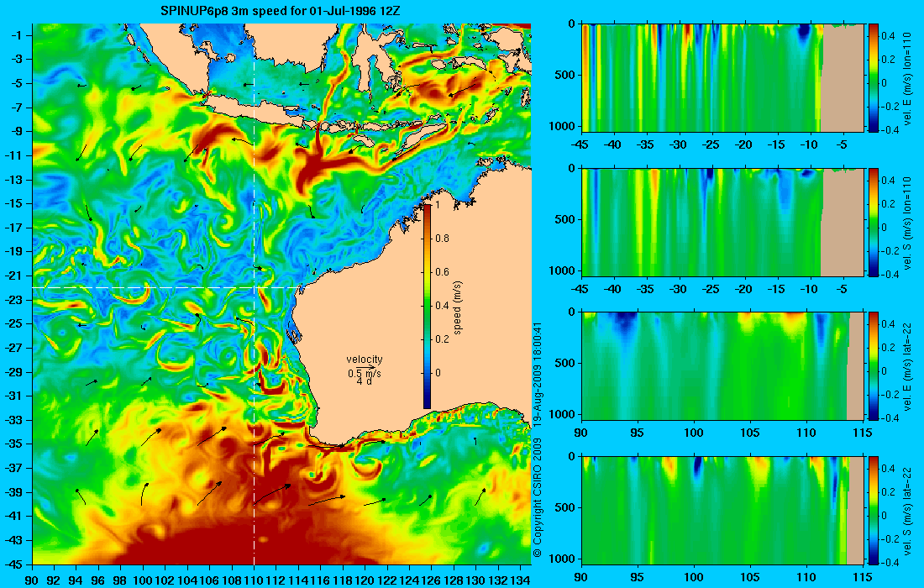Click the color bar beside 'vel. S (m/s) lon=110'
The image size is (924, 588).
(x=874, y=222)
